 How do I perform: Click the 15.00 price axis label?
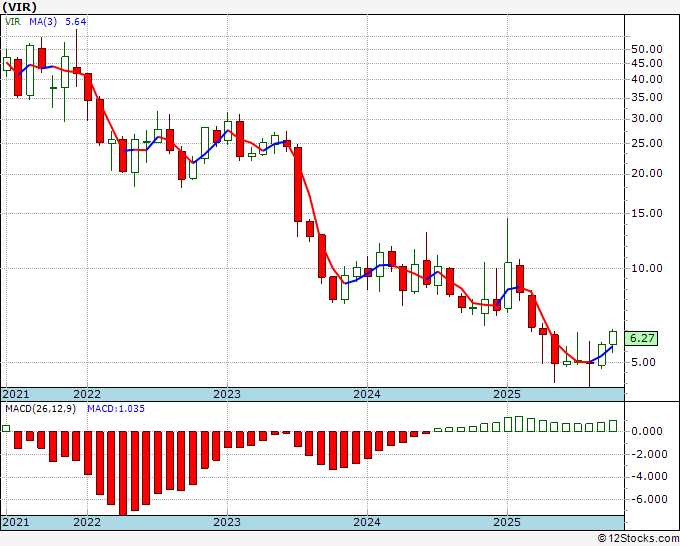(647, 213)
